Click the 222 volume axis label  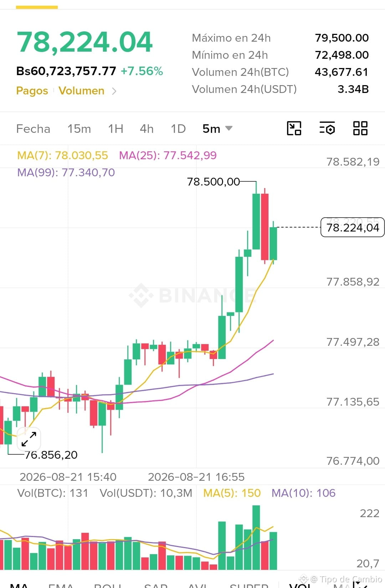[369, 513]
